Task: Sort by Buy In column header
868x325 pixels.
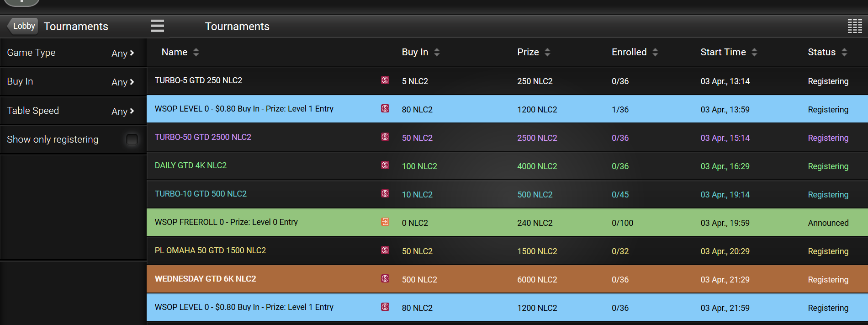Action: pos(421,52)
